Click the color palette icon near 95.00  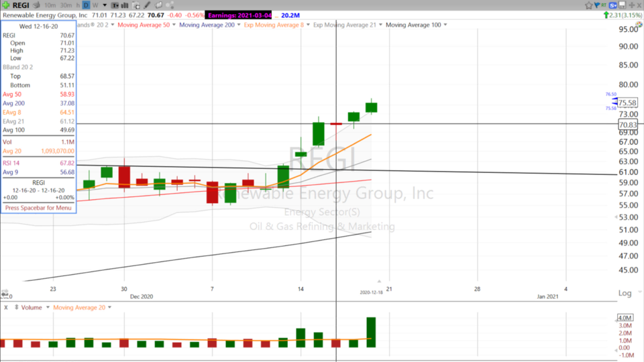639,25
